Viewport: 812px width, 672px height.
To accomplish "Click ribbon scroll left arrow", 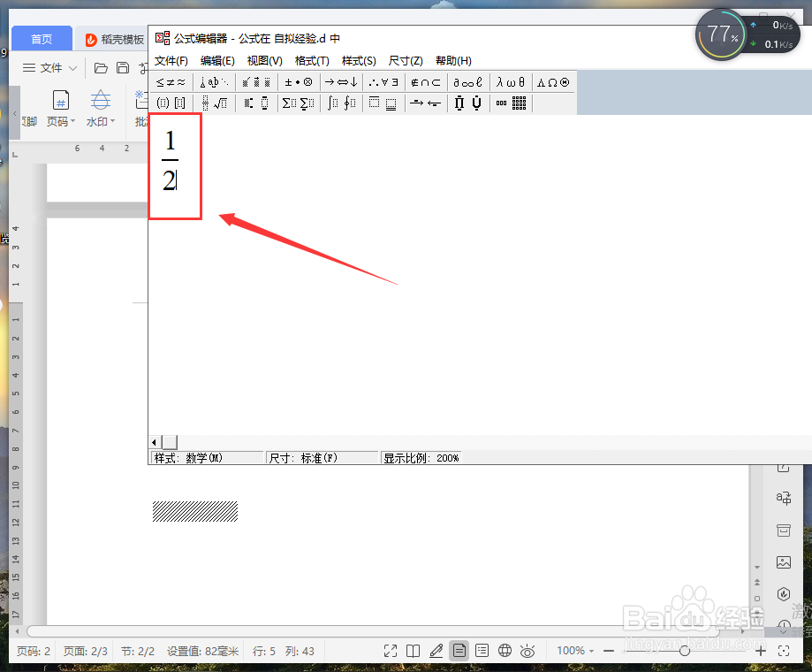I will [14, 113].
